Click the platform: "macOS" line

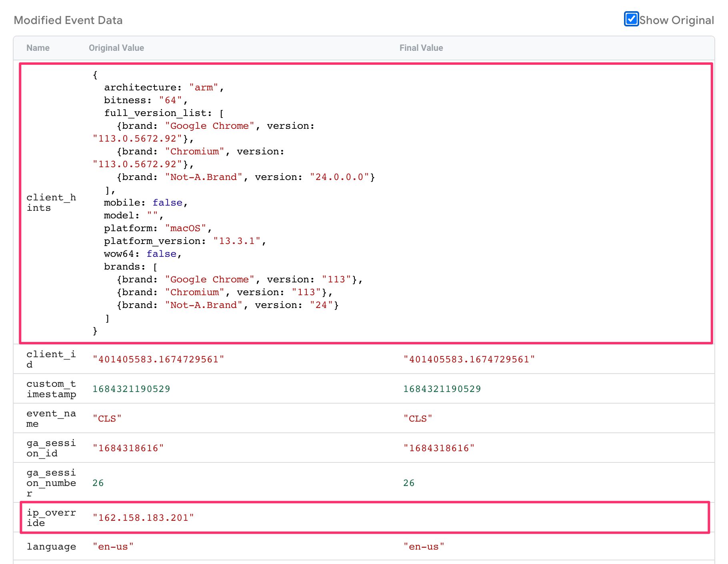point(158,228)
